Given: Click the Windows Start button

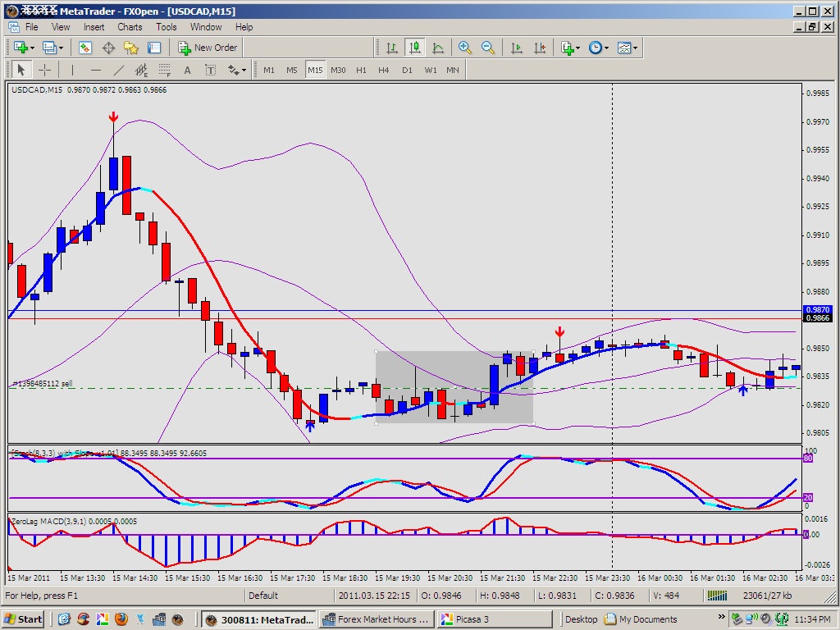Looking at the screenshot, I should point(24,619).
